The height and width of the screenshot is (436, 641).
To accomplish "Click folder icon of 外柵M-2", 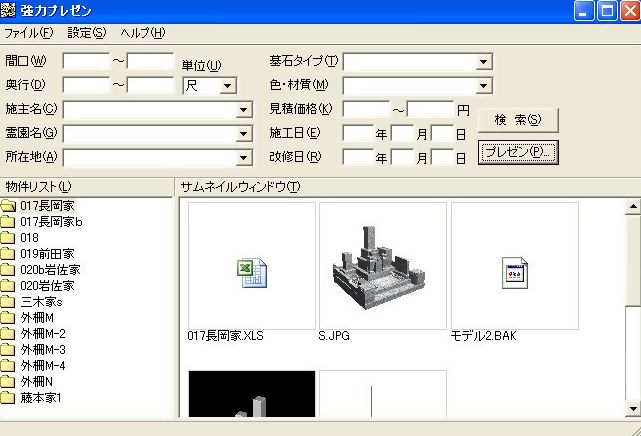I will tap(8, 334).
